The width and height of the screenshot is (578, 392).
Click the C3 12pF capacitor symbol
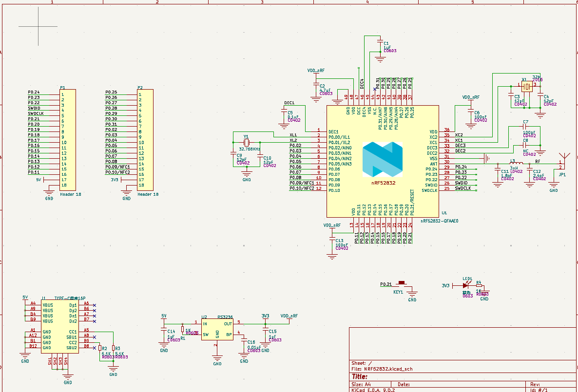click(511, 95)
